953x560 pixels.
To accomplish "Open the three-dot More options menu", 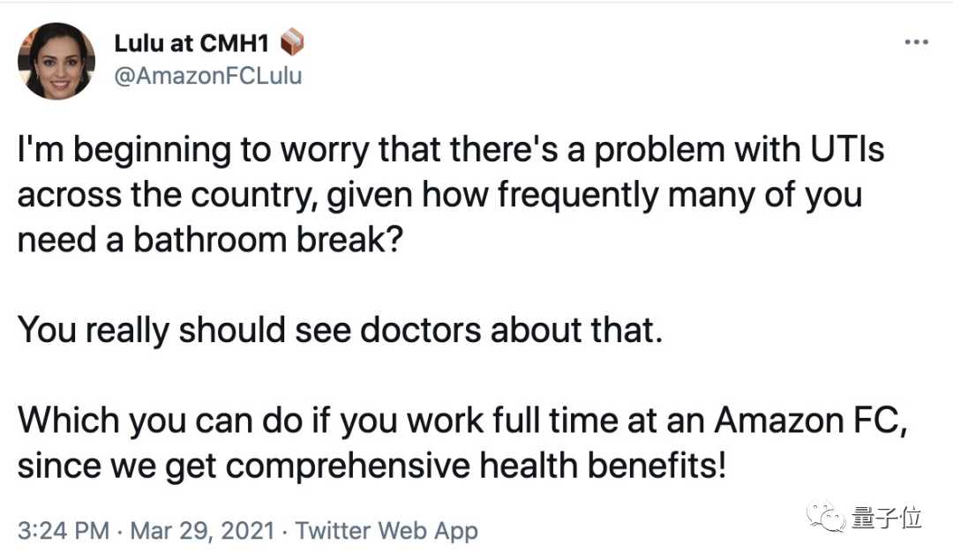I will tap(916, 42).
